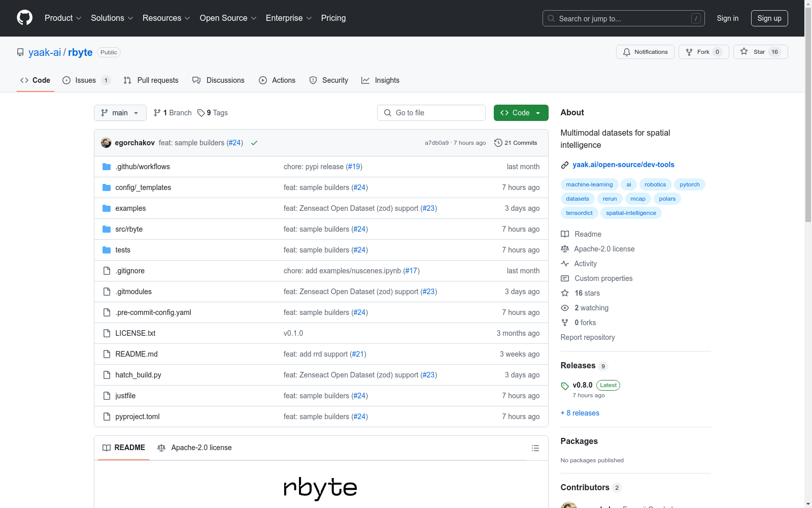Open the Pricing page
The width and height of the screenshot is (812, 508).
click(x=333, y=18)
